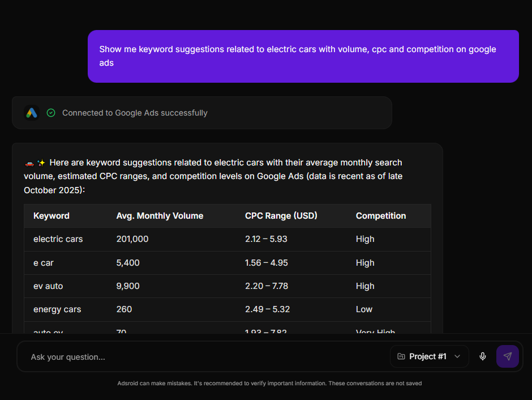Viewport: 532px width, 400px height.
Task: Click the green connection success checkmark
Action: [x=51, y=113]
